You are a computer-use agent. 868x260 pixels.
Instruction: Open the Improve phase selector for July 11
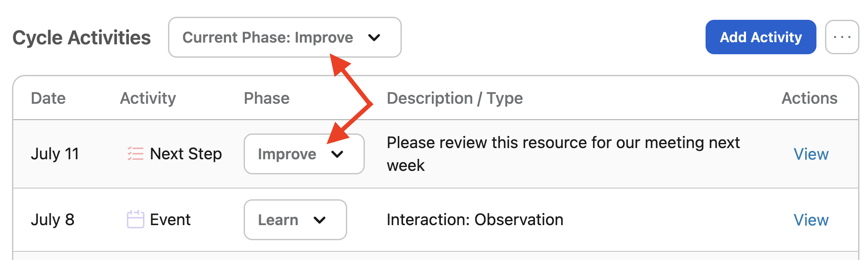304,154
